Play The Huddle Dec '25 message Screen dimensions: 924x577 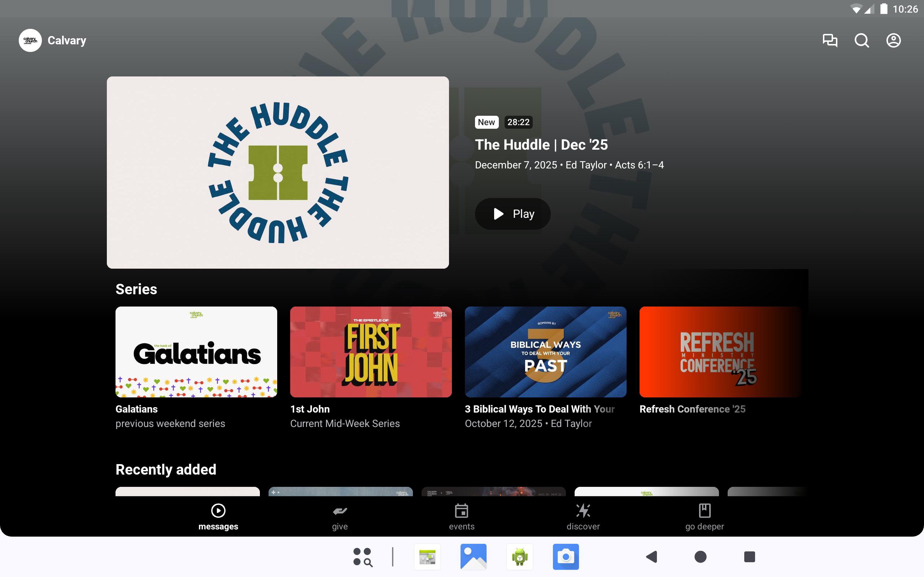(513, 214)
